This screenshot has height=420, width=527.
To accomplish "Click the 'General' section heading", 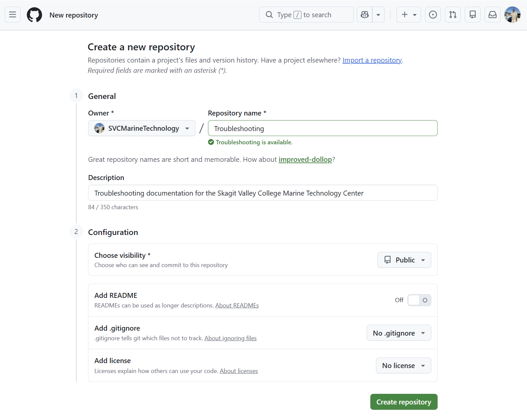I will (x=102, y=96).
